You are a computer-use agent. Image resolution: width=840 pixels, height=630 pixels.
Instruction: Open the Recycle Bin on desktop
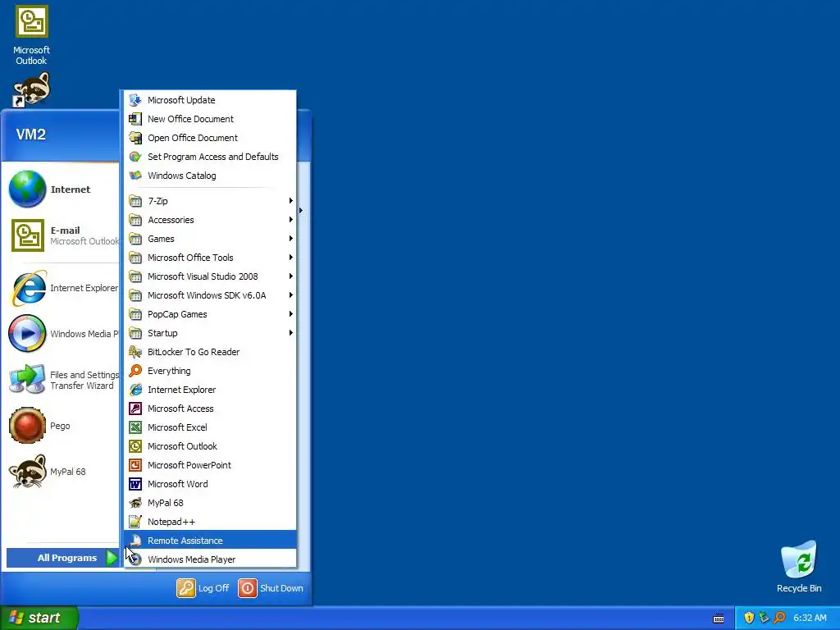(799, 567)
